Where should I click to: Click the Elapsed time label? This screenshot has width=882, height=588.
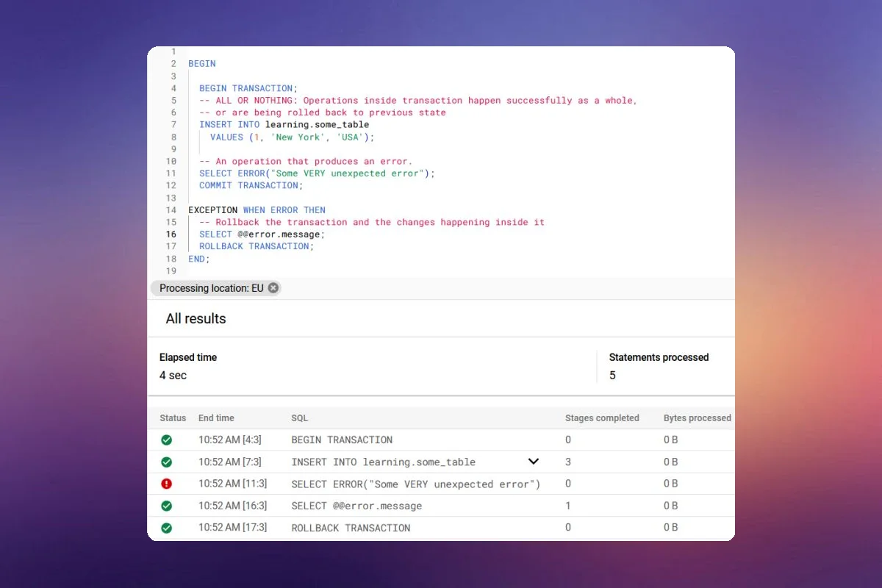(188, 357)
